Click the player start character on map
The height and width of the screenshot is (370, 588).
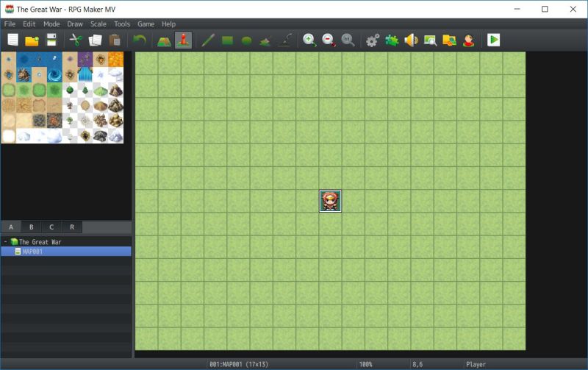click(330, 201)
